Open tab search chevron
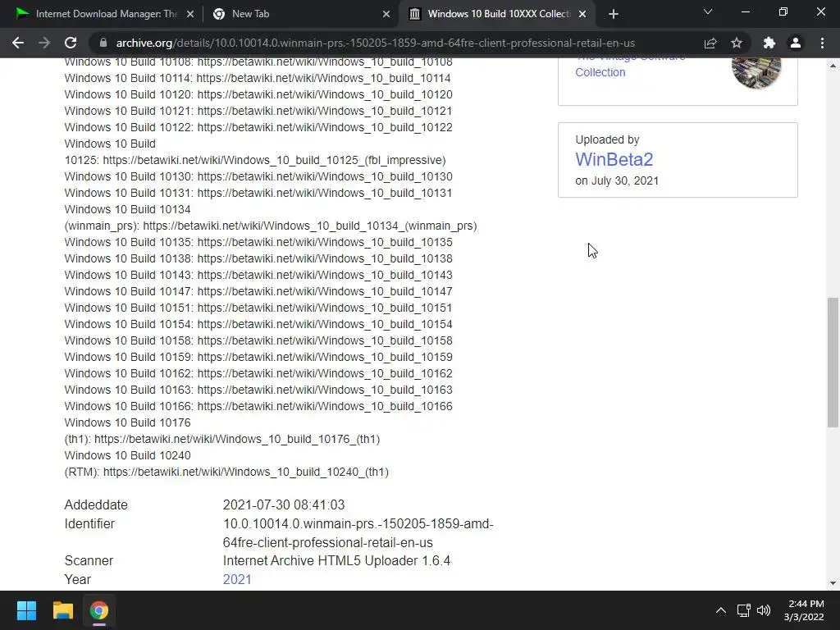Viewport: 840px width, 630px height. coord(708,11)
